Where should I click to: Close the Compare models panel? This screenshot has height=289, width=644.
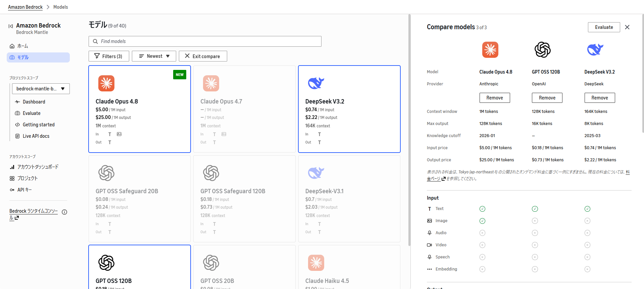pyautogui.click(x=627, y=27)
